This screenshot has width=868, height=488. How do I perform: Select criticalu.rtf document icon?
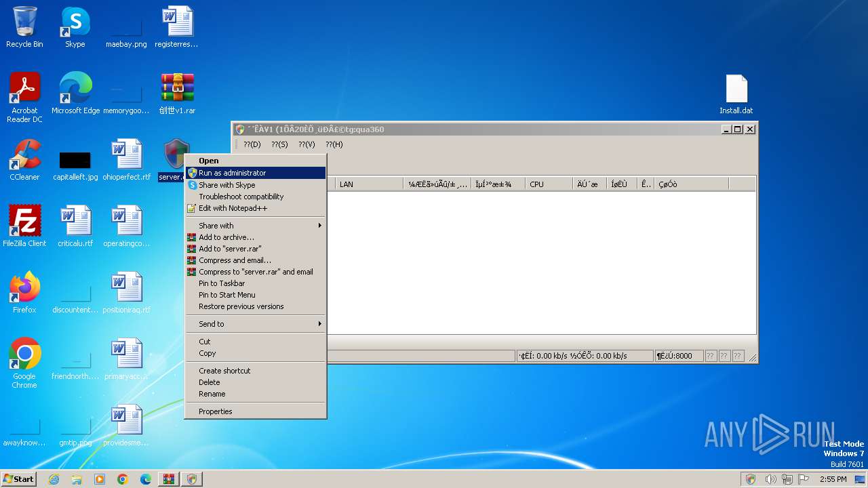75,221
